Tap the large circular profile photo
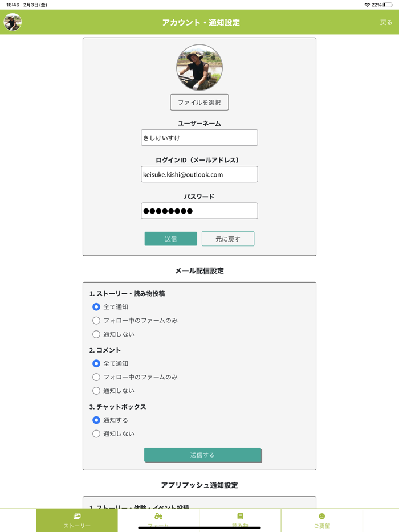Viewport: 399px width, 532px height. click(x=199, y=68)
